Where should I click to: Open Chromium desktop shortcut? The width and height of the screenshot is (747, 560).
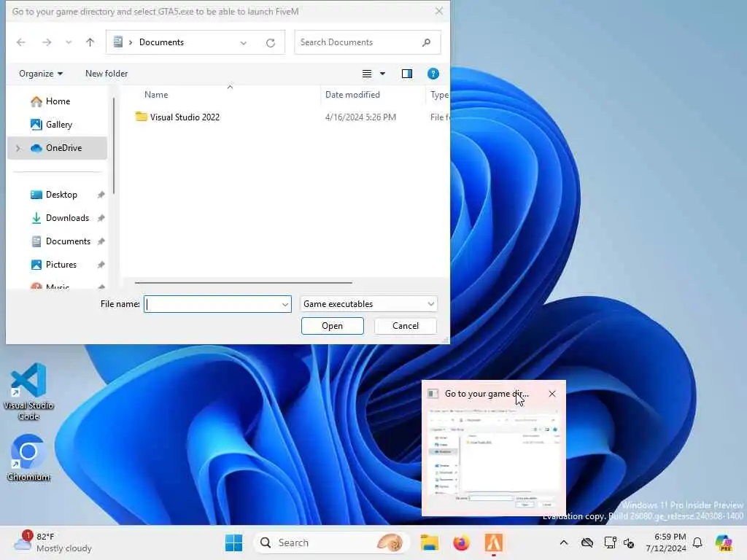coord(28,458)
